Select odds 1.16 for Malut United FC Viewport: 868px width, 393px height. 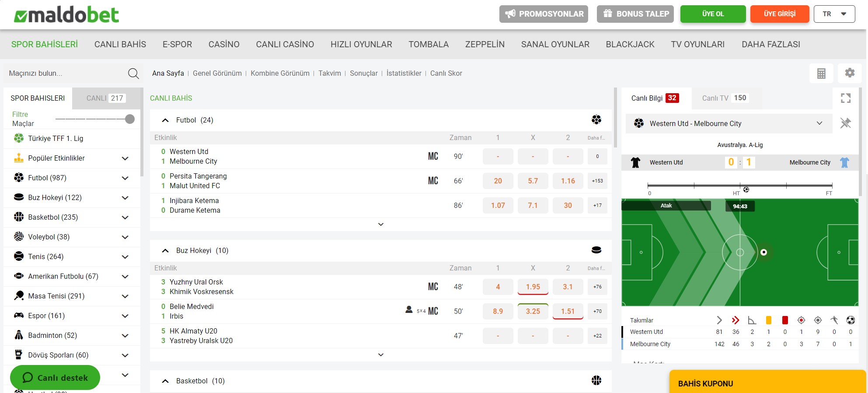click(x=568, y=181)
